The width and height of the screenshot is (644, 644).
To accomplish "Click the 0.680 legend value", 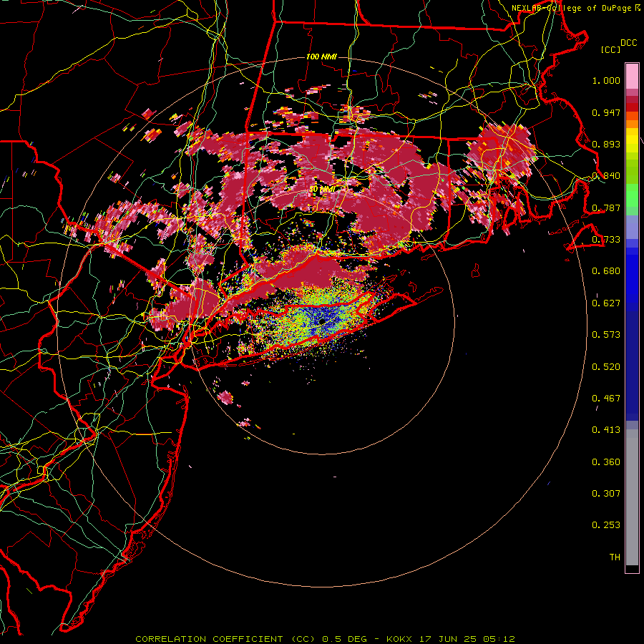I will (x=606, y=271).
